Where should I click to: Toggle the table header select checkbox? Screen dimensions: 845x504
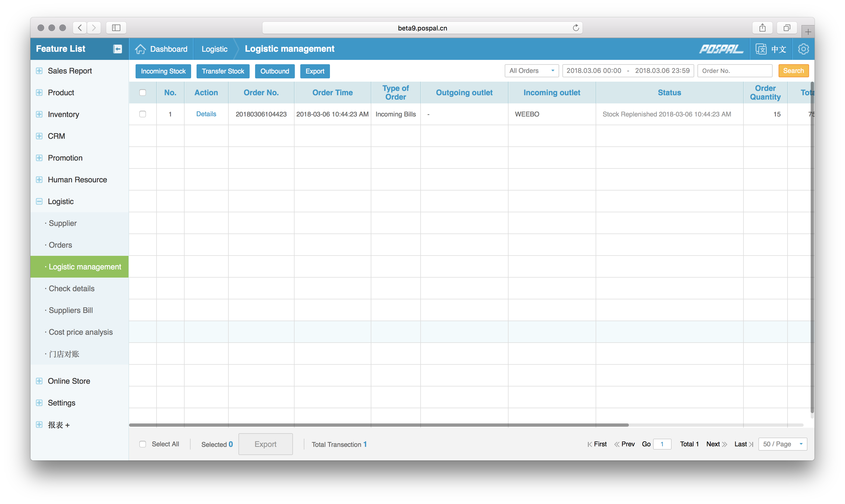click(143, 92)
